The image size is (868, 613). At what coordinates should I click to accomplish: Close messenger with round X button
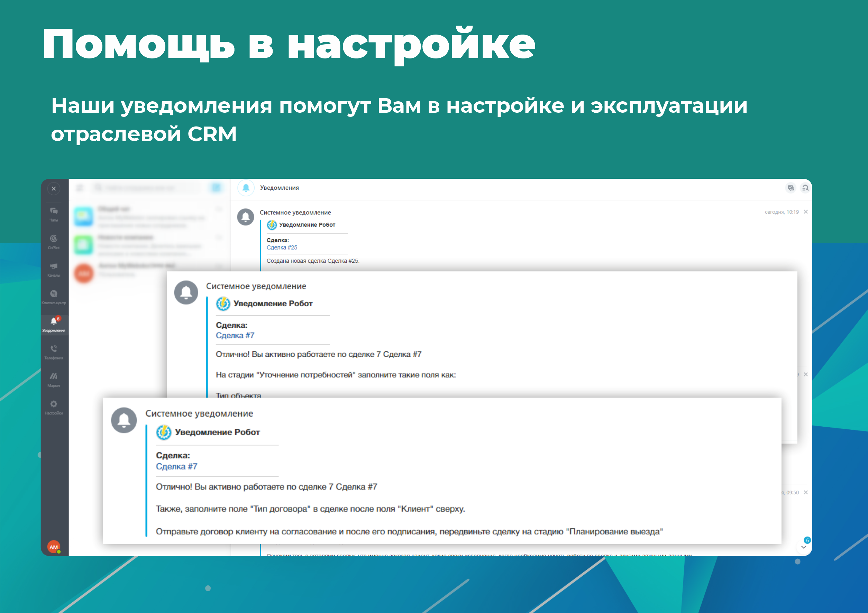pyautogui.click(x=54, y=188)
